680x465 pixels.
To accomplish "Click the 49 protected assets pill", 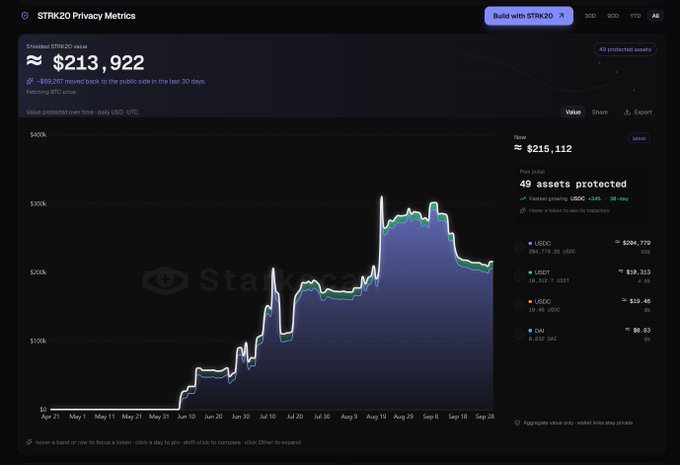I will (x=625, y=49).
